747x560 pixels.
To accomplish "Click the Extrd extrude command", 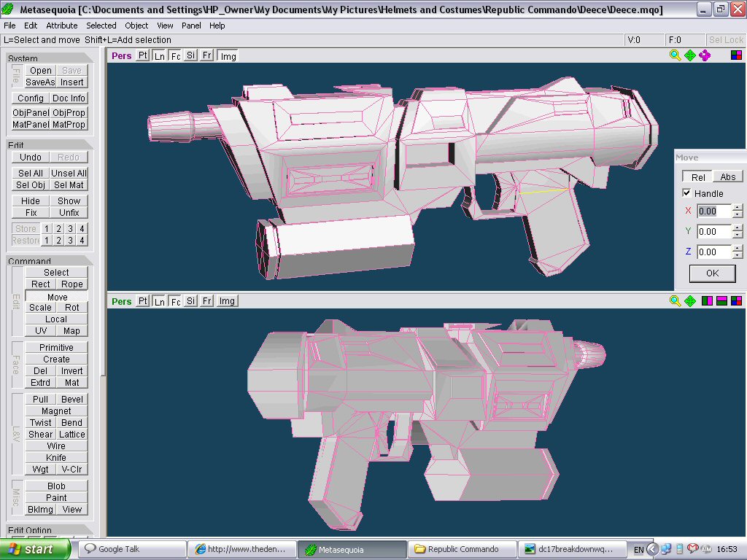I will tap(41, 382).
